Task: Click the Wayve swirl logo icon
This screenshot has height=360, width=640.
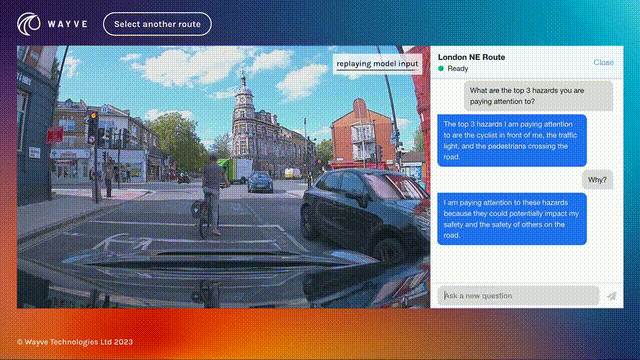Action: point(29,24)
